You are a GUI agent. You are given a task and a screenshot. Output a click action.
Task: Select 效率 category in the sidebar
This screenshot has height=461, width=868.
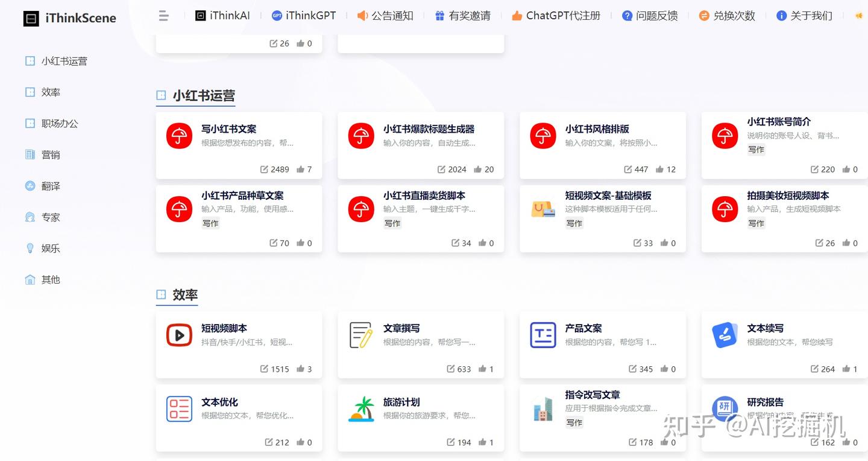tap(51, 92)
